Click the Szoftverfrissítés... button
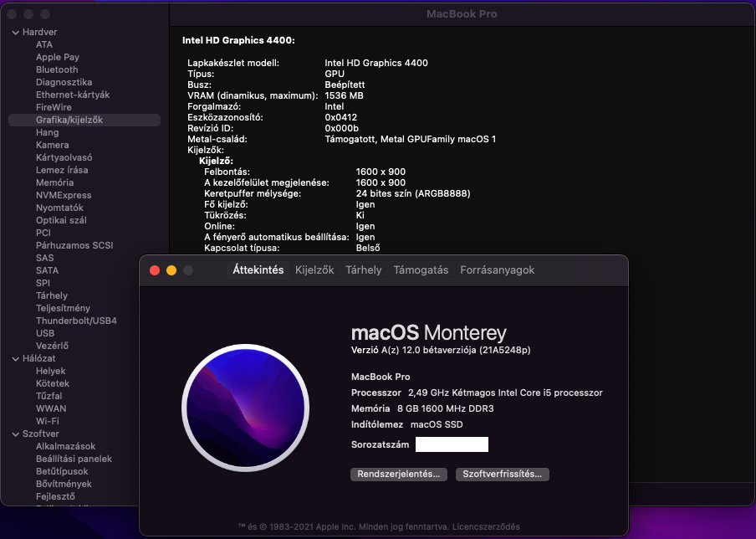The height and width of the screenshot is (539, 756). [503, 475]
